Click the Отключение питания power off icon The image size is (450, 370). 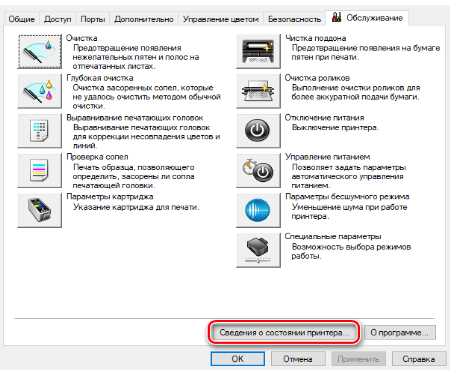coord(258,131)
